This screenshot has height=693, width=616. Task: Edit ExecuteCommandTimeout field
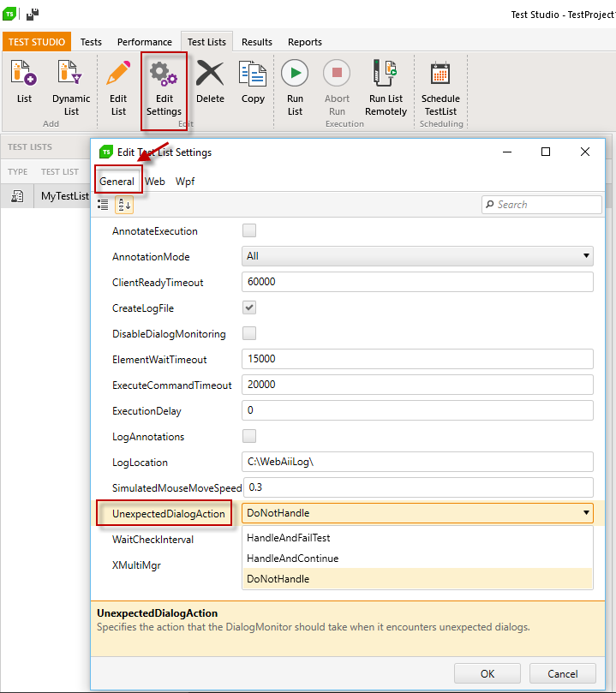417,385
